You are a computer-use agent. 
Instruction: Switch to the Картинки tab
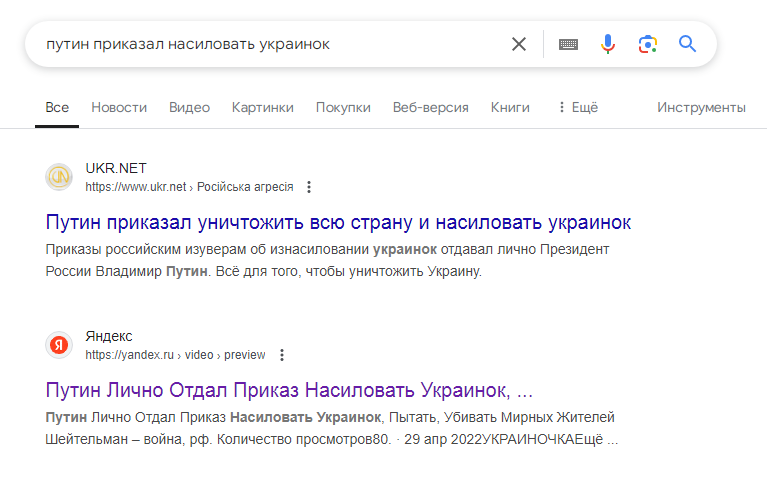coord(263,108)
